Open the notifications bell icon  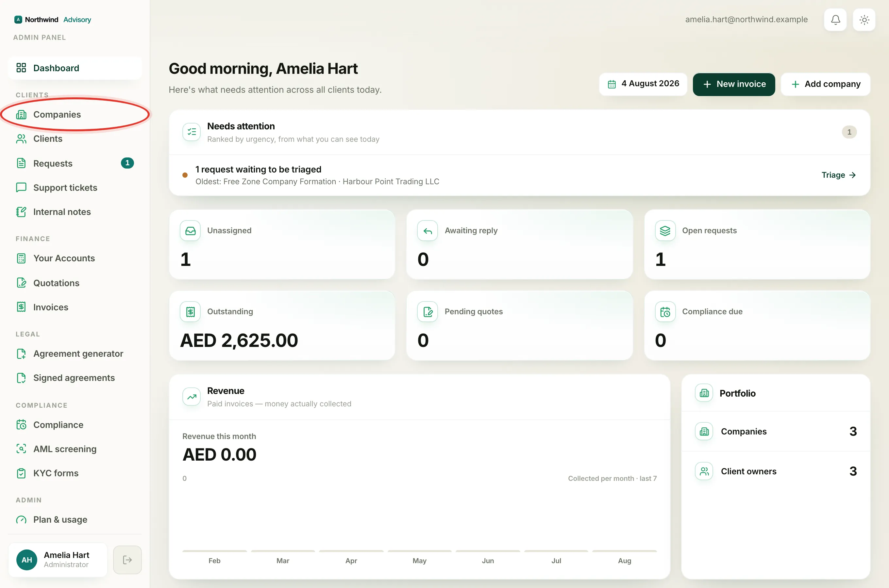(x=835, y=20)
